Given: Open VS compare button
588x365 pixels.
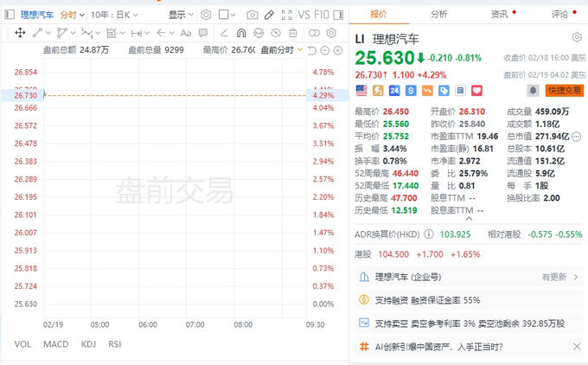Looking at the screenshot, I should 304,15.
